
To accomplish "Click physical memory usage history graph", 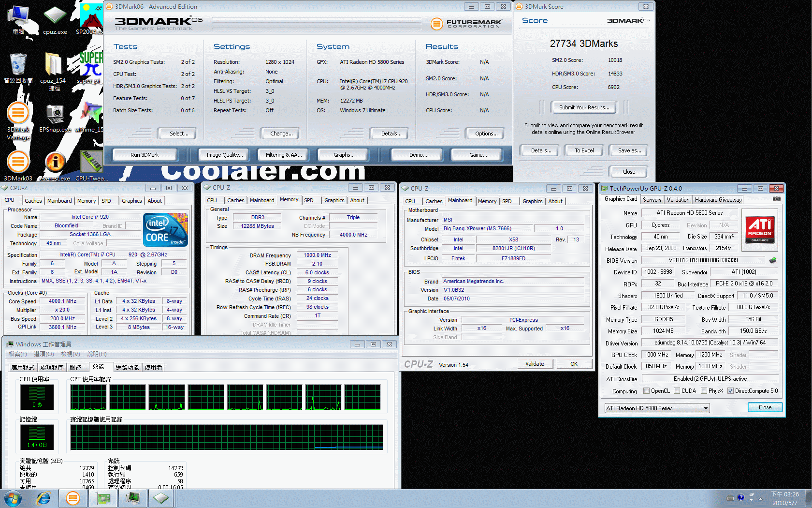I will (227, 438).
